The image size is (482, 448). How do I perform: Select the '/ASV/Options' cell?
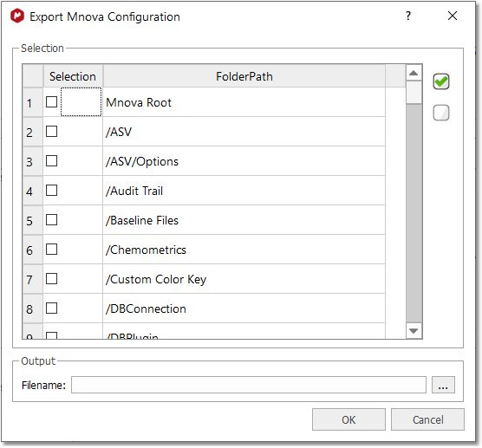[x=244, y=161]
